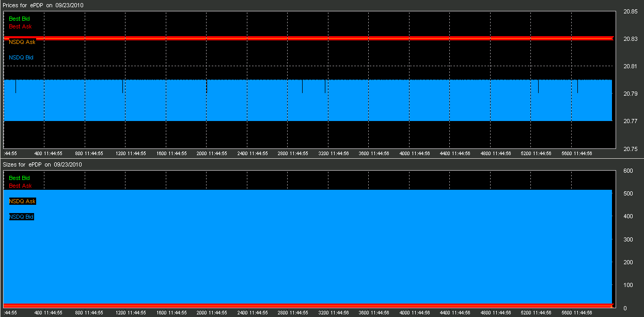The image size is (644, 317).
Task: Click '3200 11:44:56' on Prices chart time axis
Action: pos(334,154)
